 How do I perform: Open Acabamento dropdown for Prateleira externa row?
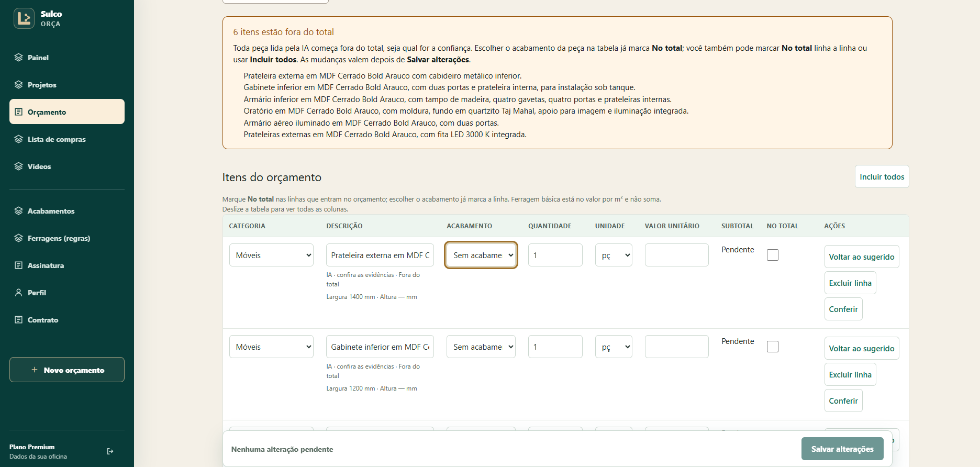tap(481, 255)
